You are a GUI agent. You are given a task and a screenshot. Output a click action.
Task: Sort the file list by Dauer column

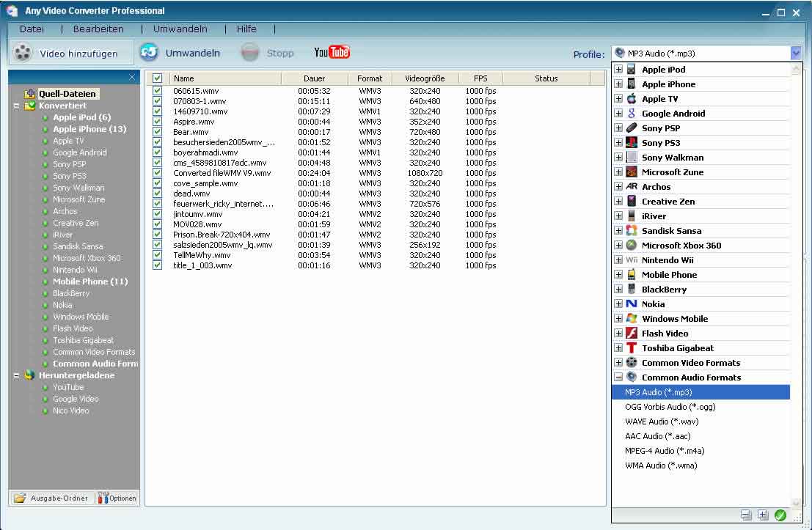click(315, 78)
